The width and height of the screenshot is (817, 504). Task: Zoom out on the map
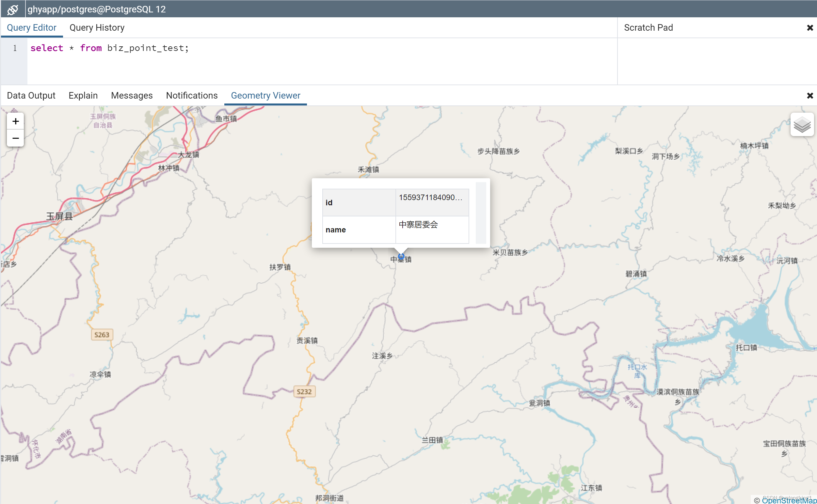(15, 138)
